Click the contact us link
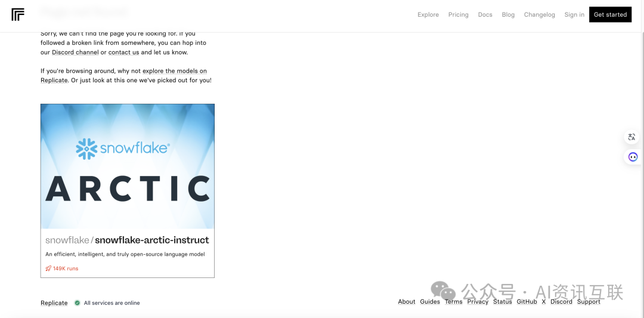 click(123, 53)
